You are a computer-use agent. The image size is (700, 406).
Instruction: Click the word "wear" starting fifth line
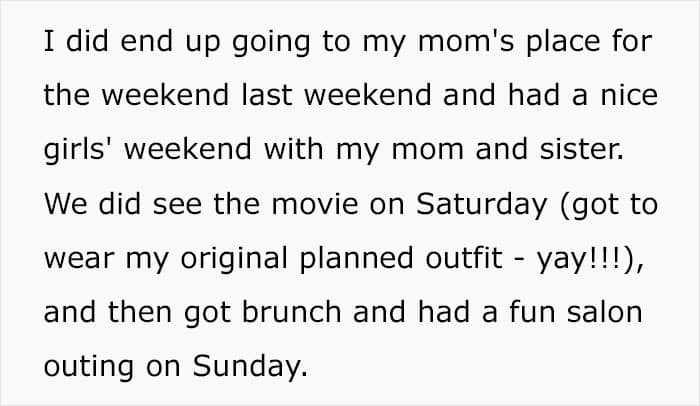(x=79, y=260)
